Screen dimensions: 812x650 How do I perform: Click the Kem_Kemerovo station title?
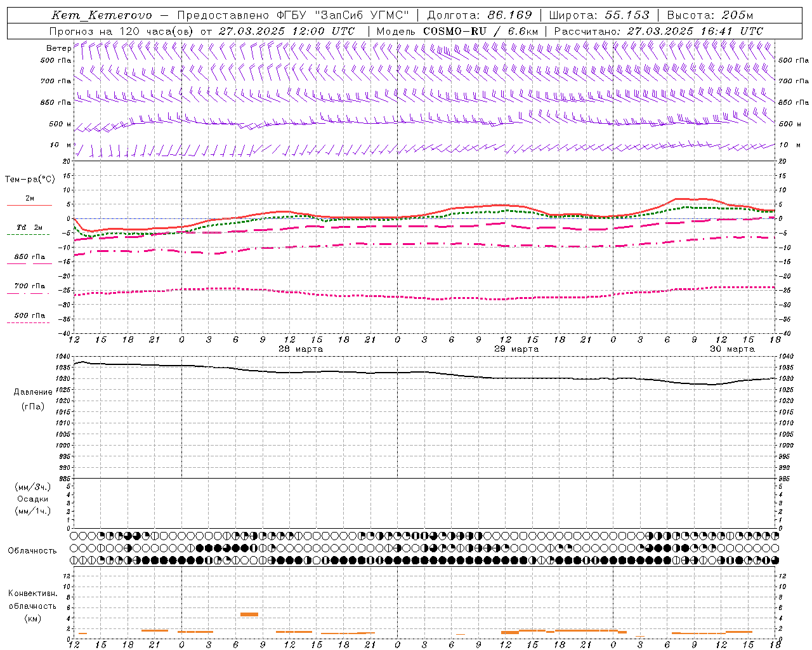(102, 15)
